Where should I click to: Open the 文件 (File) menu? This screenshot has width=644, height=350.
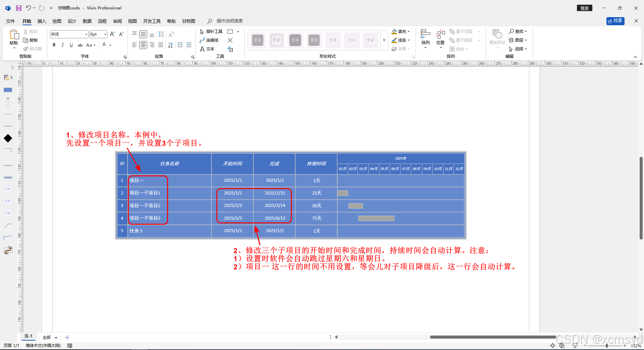point(10,21)
